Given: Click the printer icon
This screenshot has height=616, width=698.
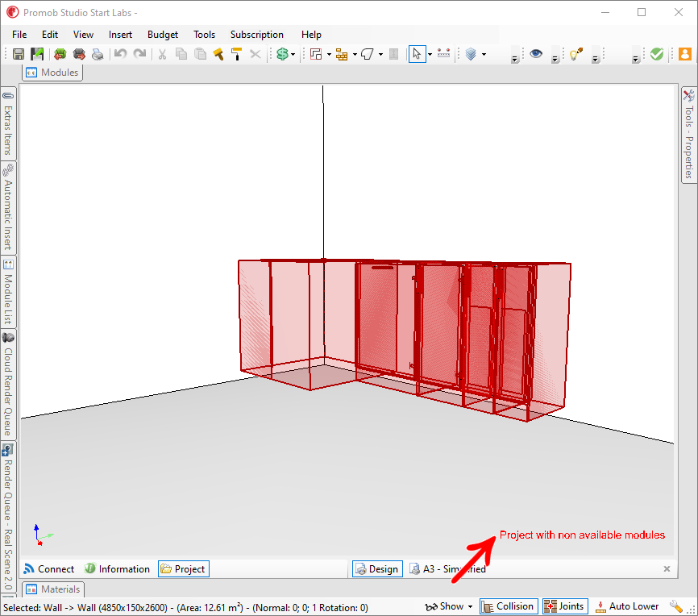Looking at the screenshot, I should click(98, 54).
